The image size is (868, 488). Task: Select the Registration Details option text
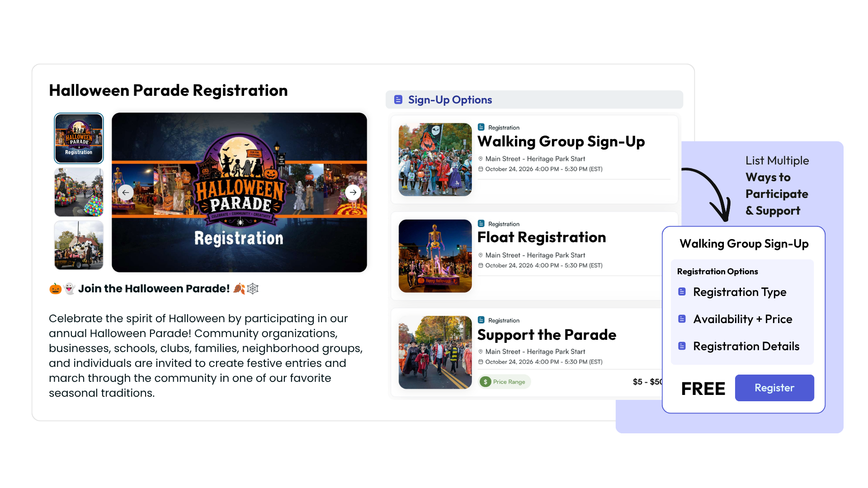click(x=746, y=347)
